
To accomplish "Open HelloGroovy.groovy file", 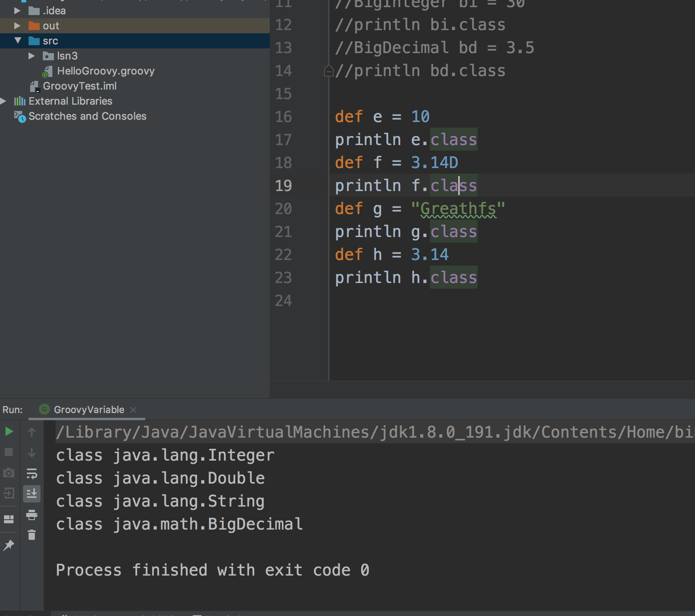I will point(106,71).
